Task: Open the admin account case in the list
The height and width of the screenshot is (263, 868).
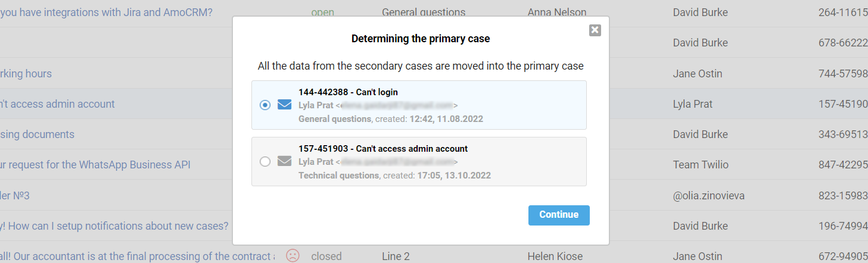Action: [x=57, y=104]
